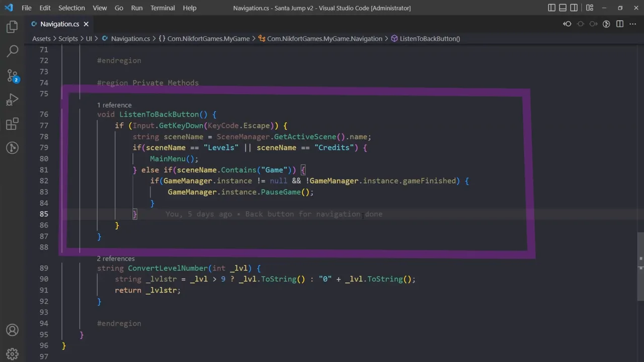Click the 'MainMenu();' call
Image resolution: width=644 pixels, height=362 pixels.
(174, 159)
